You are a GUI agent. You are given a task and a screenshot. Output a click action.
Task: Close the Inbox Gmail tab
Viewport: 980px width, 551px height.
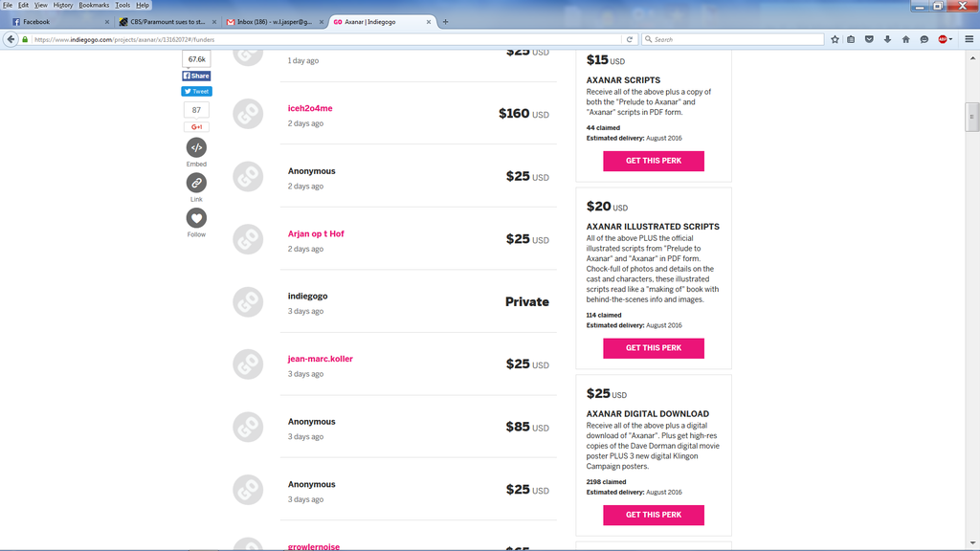click(x=322, y=22)
